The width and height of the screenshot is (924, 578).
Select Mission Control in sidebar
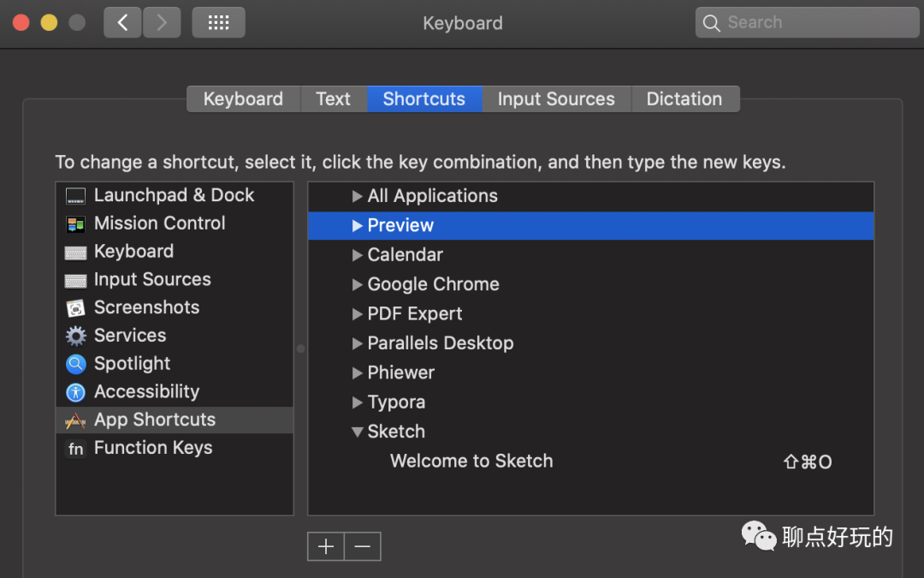175,223
